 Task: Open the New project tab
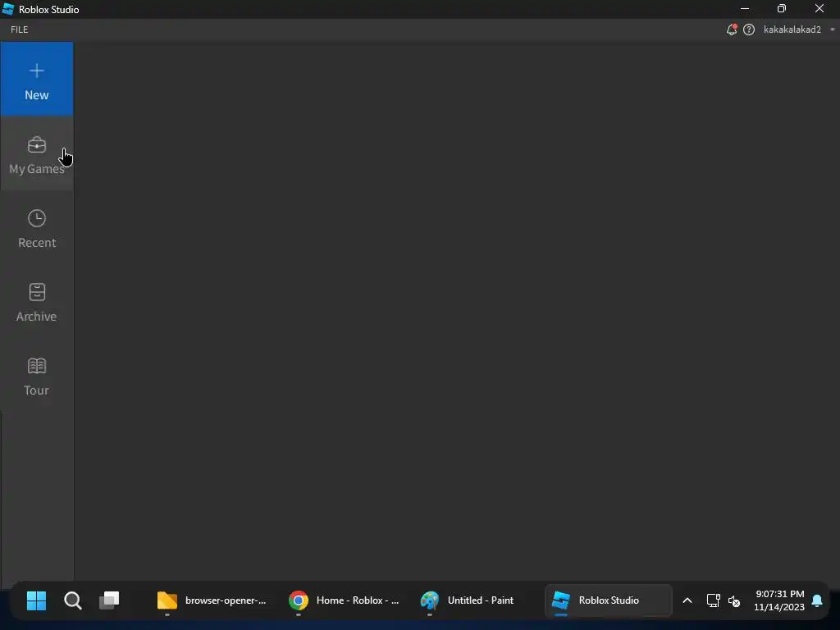(x=36, y=80)
